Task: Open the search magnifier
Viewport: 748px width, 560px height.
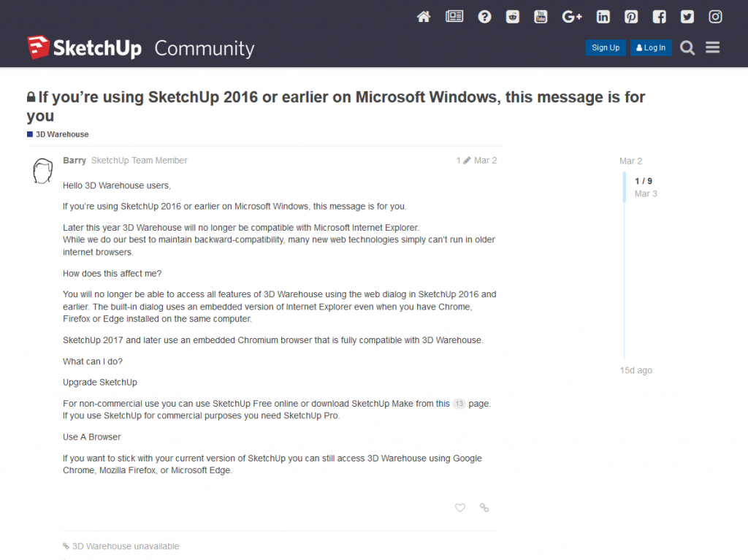Action: [687, 48]
